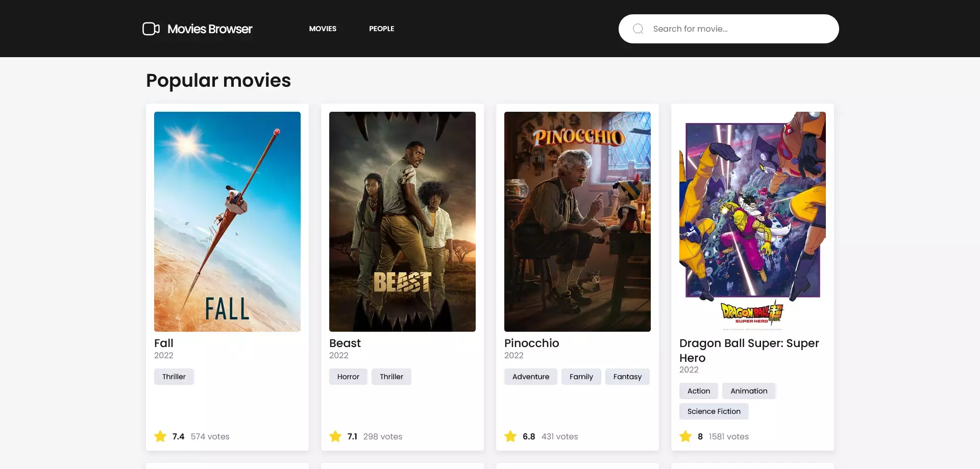Open the Pinocchio movie poster
Screen dimensions: 980x469
(577, 221)
